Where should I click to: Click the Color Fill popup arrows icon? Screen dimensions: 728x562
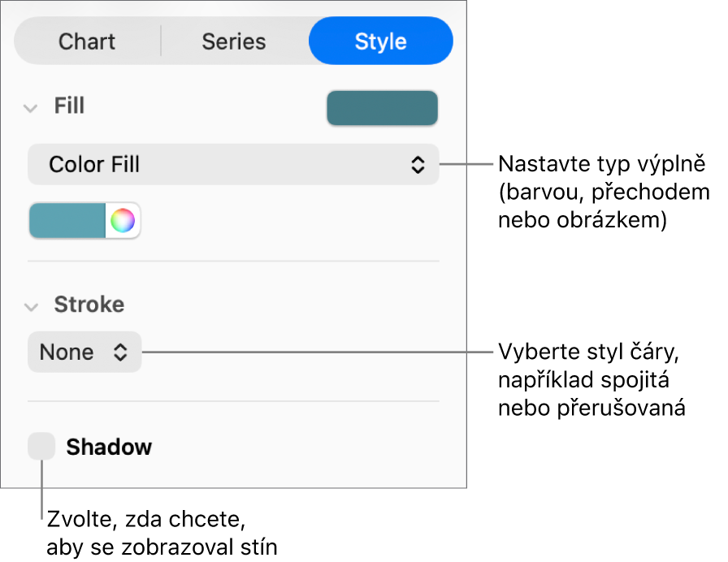pyautogui.click(x=418, y=164)
